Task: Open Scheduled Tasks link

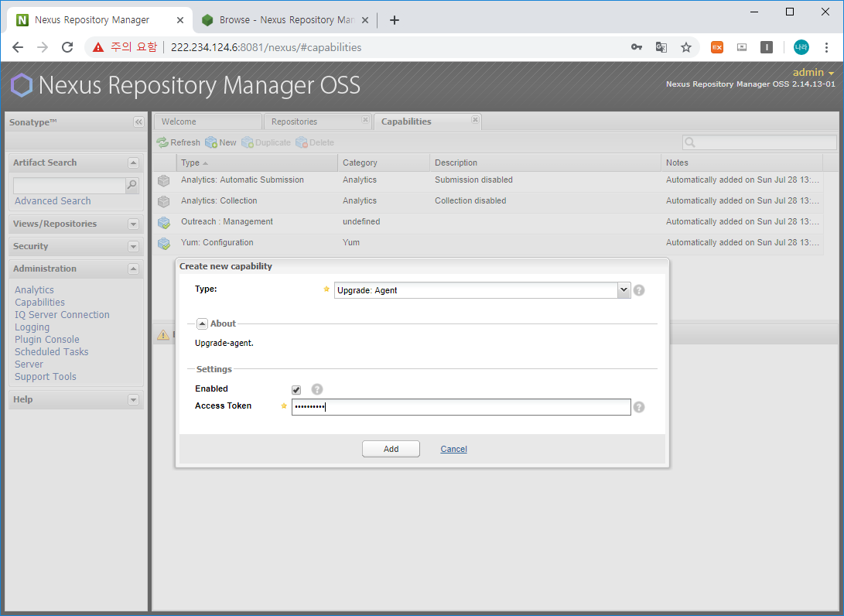Action: click(x=51, y=351)
